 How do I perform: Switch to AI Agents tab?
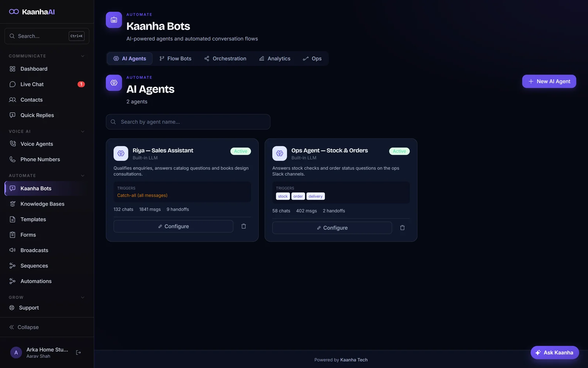click(130, 59)
